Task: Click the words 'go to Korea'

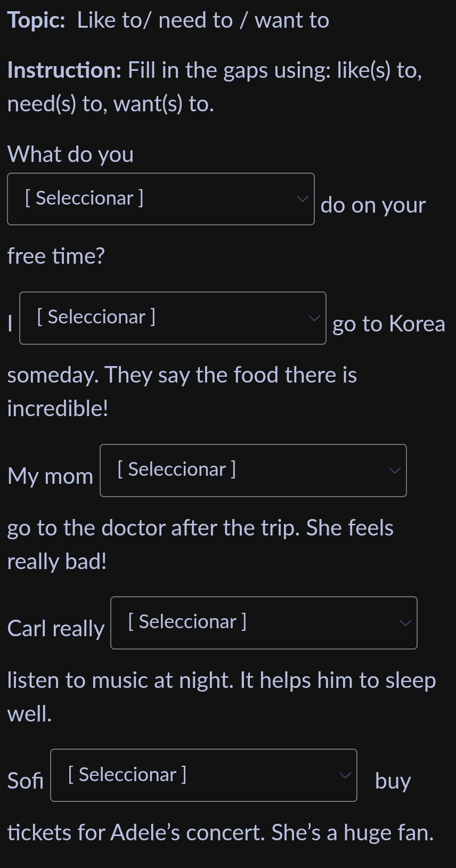Action: pyautogui.click(x=388, y=324)
